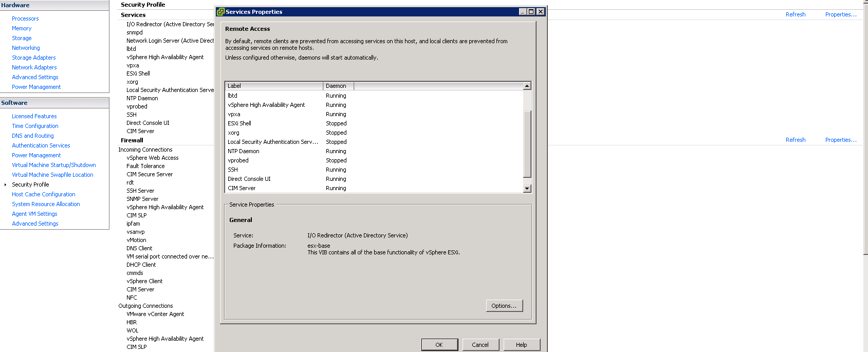The image size is (868, 352).
Task: Open Licensed Features in the Software panel
Action: 34,116
